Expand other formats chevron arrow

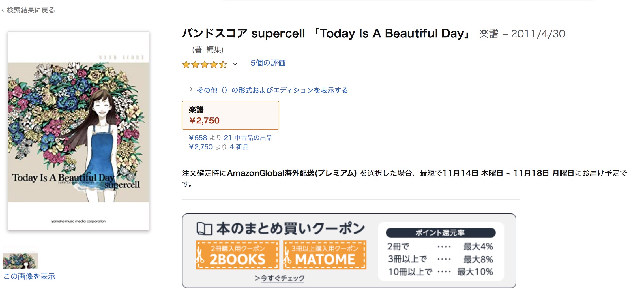click(x=191, y=89)
